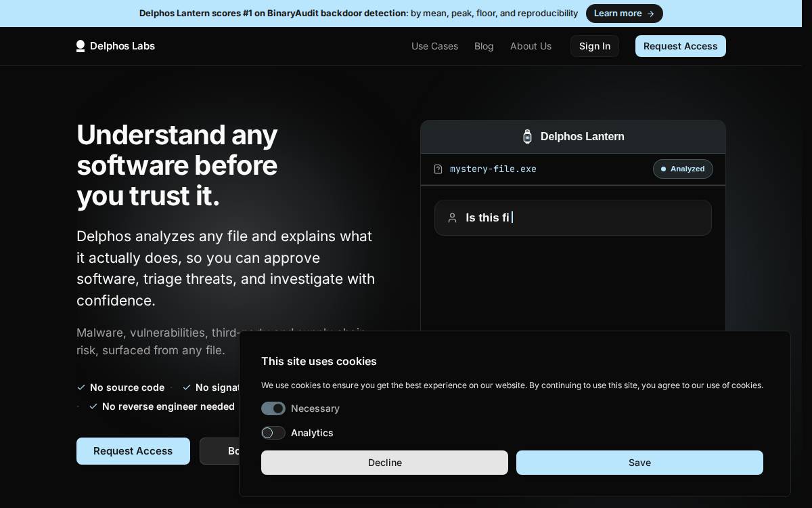
Task: Click the 'Understand any software' headline
Action: tap(177, 165)
